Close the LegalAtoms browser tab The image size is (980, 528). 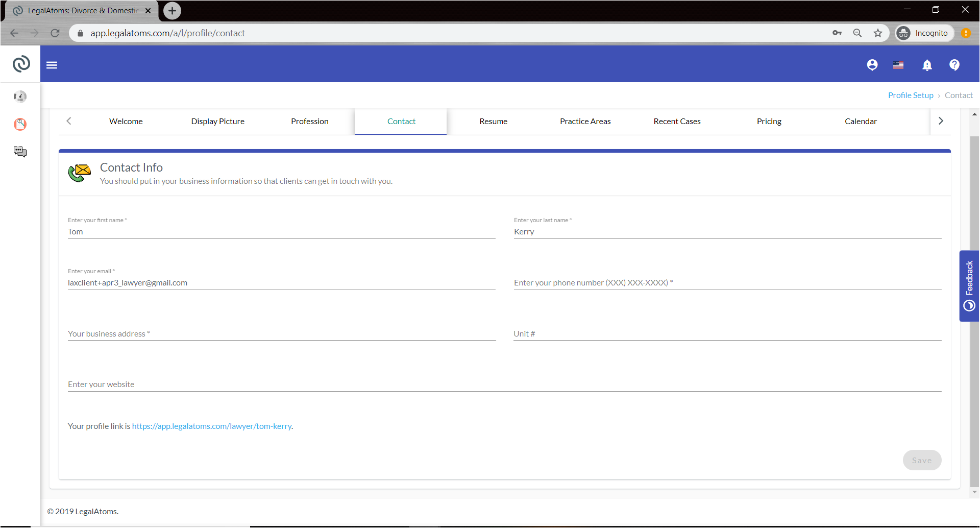(x=148, y=11)
